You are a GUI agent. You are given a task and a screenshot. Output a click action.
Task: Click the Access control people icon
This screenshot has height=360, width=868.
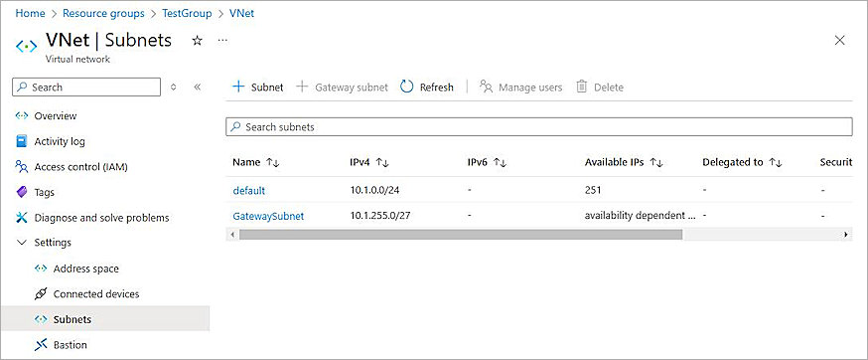pos(22,167)
